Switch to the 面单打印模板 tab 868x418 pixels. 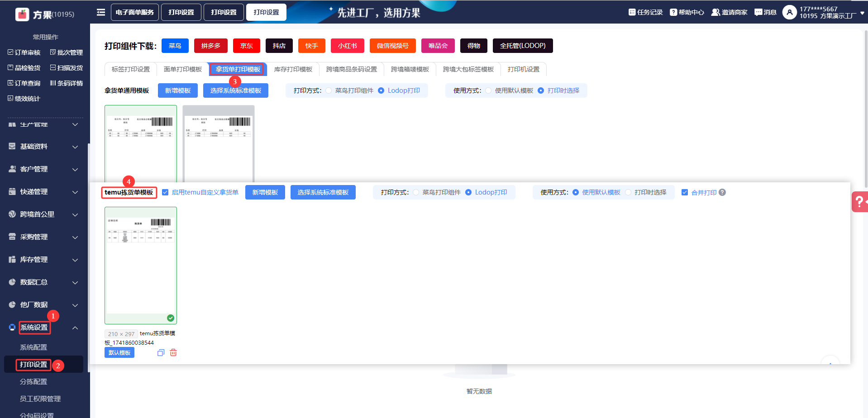(x=182, y=69)
